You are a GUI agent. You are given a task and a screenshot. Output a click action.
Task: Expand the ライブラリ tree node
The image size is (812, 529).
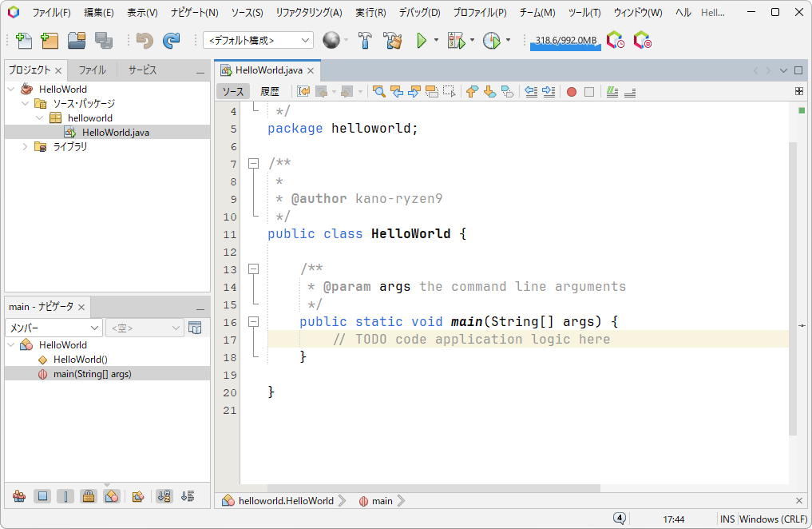[x=25, y=146]
